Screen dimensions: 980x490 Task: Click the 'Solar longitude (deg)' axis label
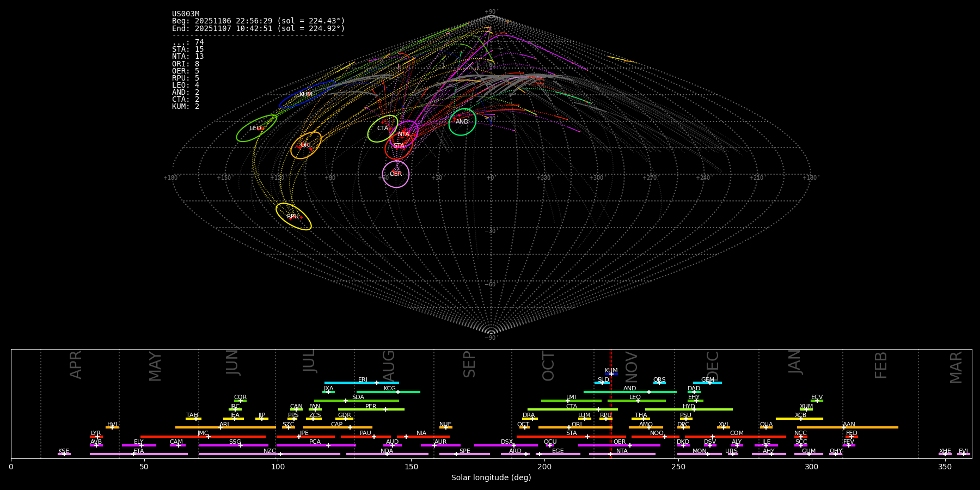[x=491, y=477]
